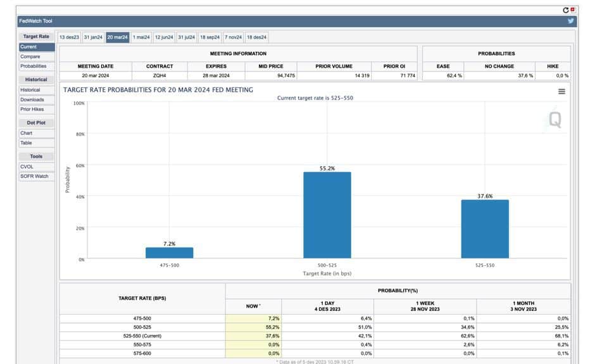
Task: Select the 13 des23 meeting tab
Action: [x=69, y=37]
